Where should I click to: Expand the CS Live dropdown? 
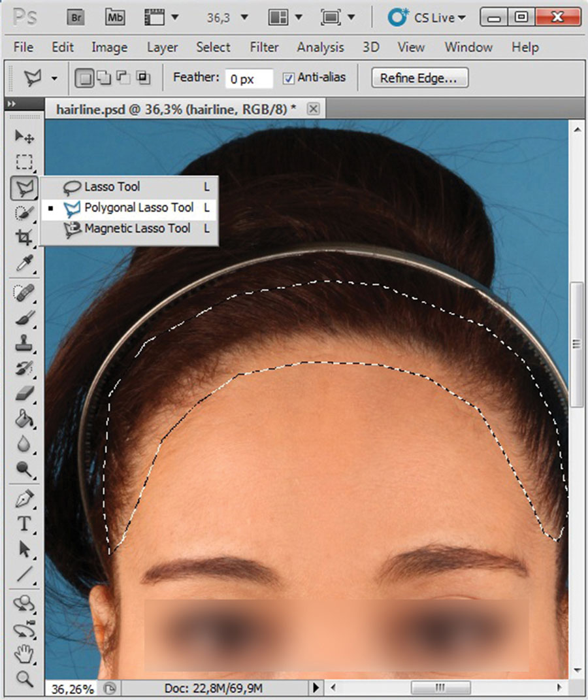tap(427, 18)
